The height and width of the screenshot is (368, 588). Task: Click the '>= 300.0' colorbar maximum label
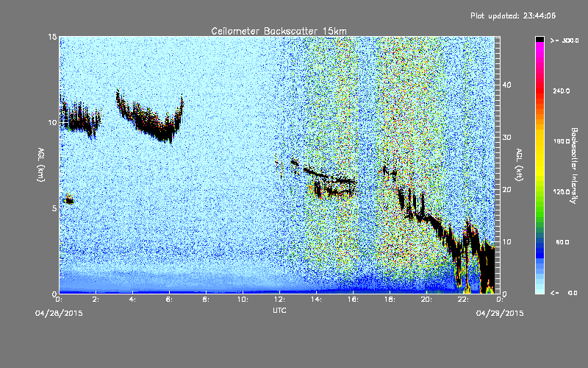point(564,40)
